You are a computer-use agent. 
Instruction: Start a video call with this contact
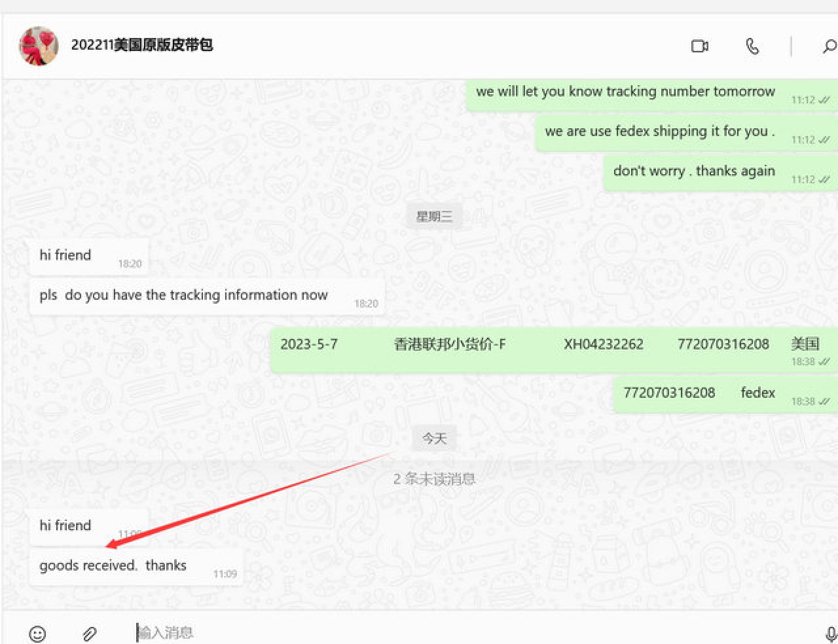(700, 46)
